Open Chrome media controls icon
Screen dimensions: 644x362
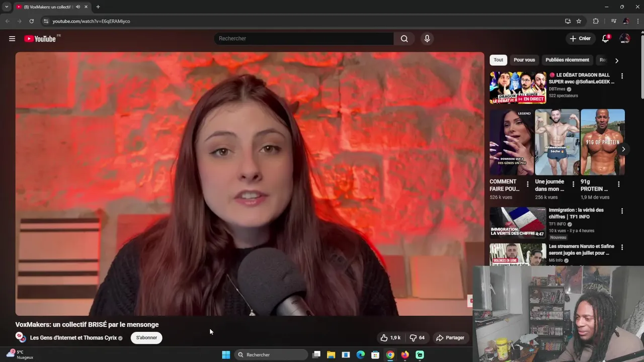coord(613,21)
